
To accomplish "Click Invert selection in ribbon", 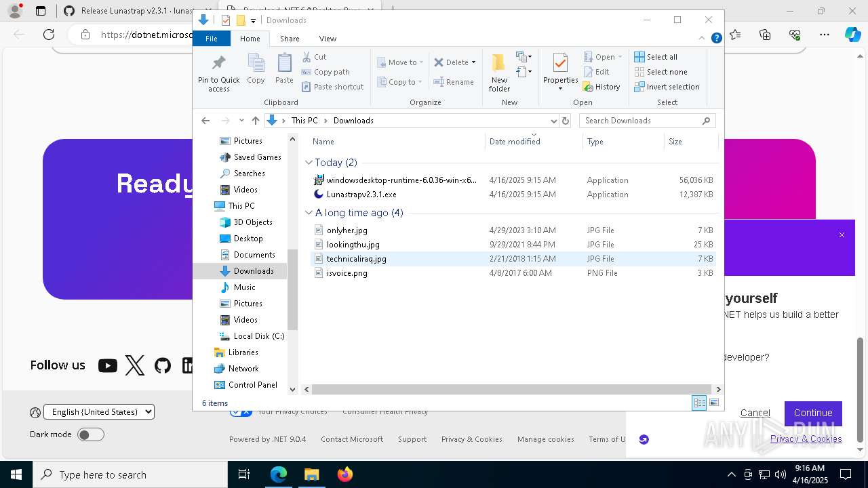I will pyautogui.click(x=667, y=87).
